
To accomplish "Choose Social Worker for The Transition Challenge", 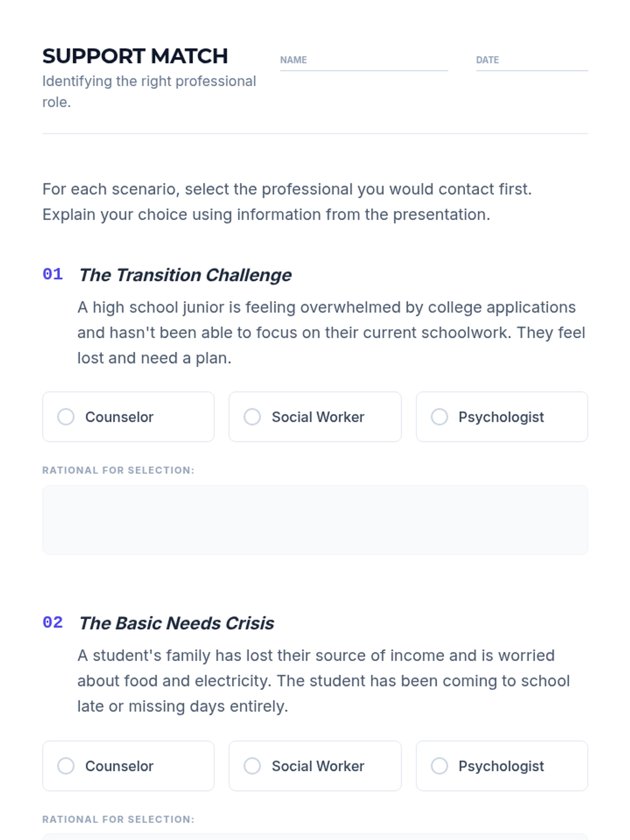I will coord(252,417).
